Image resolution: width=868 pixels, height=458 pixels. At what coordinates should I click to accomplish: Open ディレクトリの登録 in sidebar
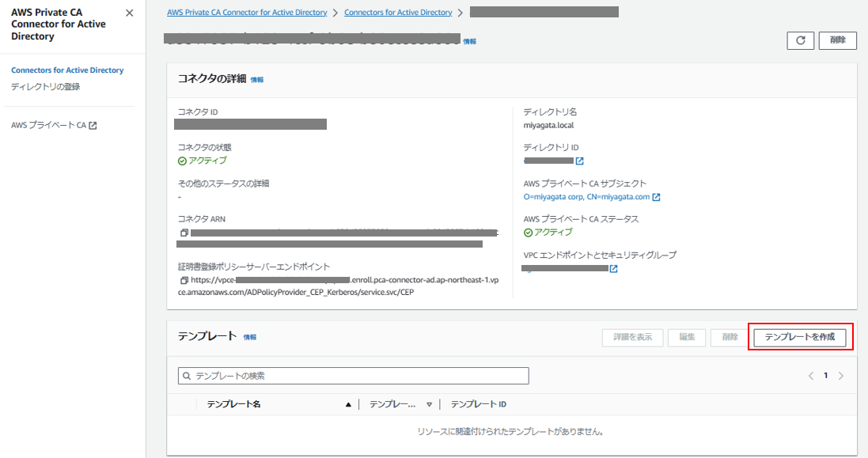(45, 87)
